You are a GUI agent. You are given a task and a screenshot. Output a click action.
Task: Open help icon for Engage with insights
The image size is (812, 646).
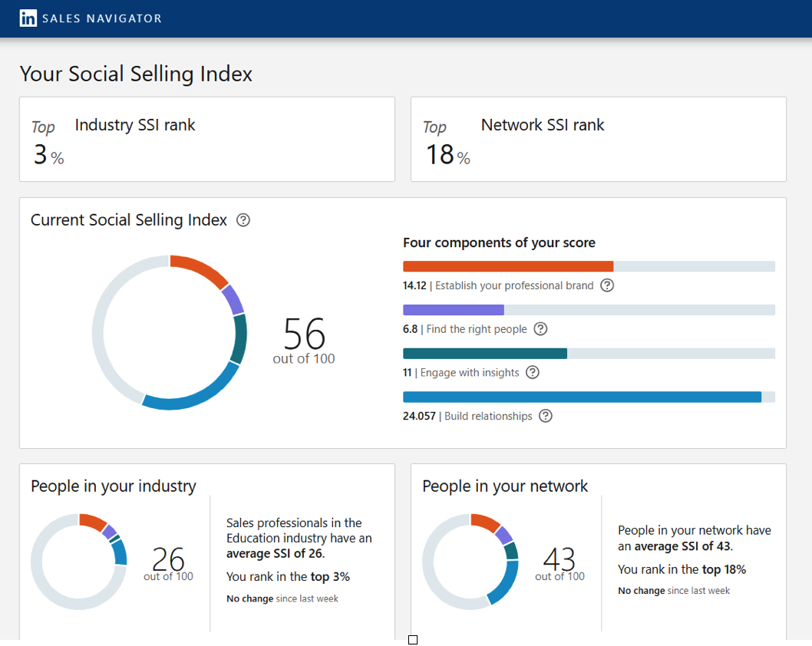pos(533,372)
